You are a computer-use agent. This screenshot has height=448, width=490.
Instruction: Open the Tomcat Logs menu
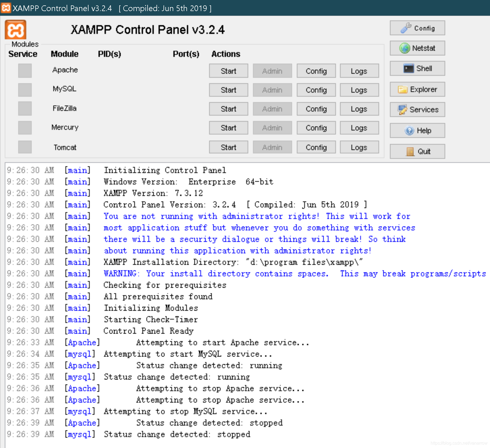click(x=359, y=147)
